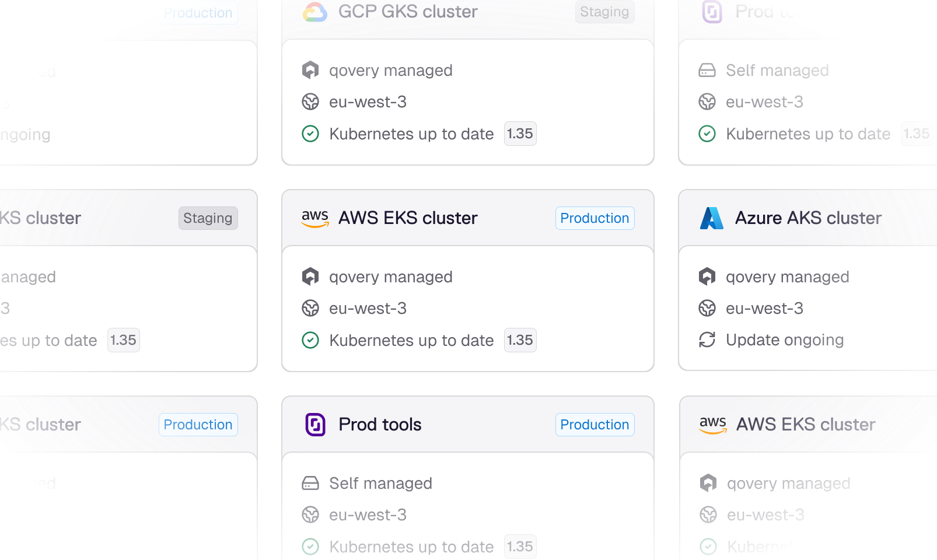Click the Staging badge on GCP GKS cluster
This screenshot has height=560, width=937.
click(x=604, y=12)
